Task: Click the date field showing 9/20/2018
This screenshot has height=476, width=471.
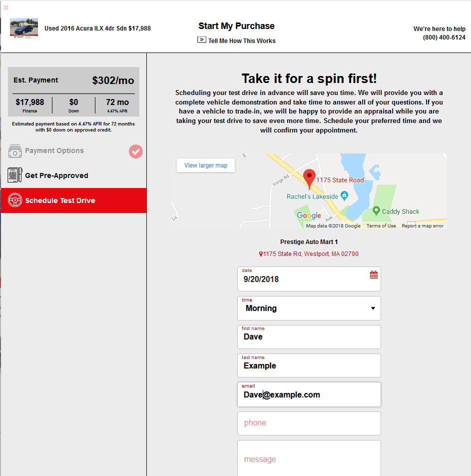Action: (x=309, y=279)
